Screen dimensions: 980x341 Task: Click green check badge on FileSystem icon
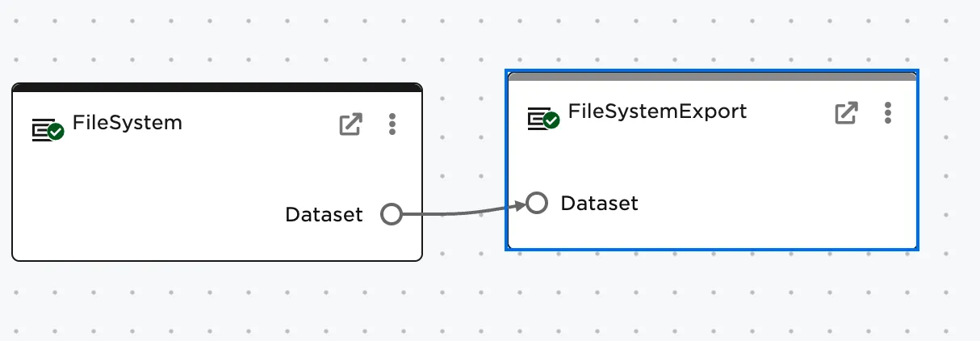pos(56,133)
